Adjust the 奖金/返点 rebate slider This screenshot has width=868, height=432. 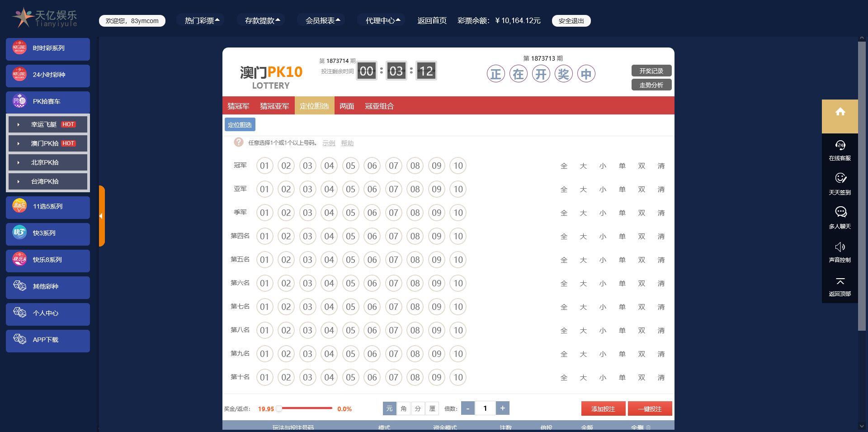tap(305, 408)
